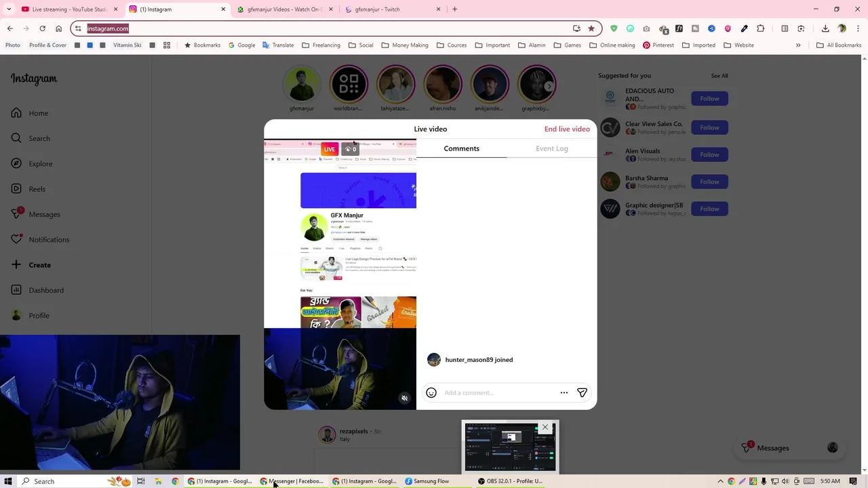The height and width of the screenshot is (488, 868).
Task: Expand hidden bookmarks chevron
Action: (x=798, y=45)
